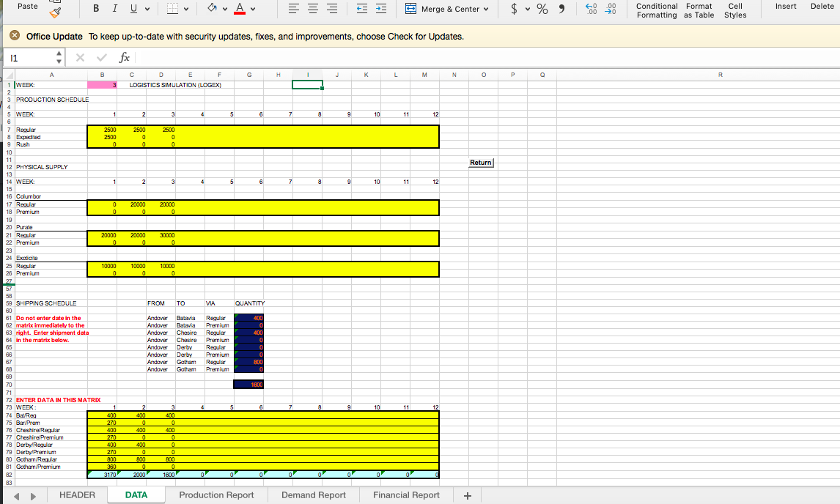Apply red font color
840x504 pixels.
tap(240, 9)
